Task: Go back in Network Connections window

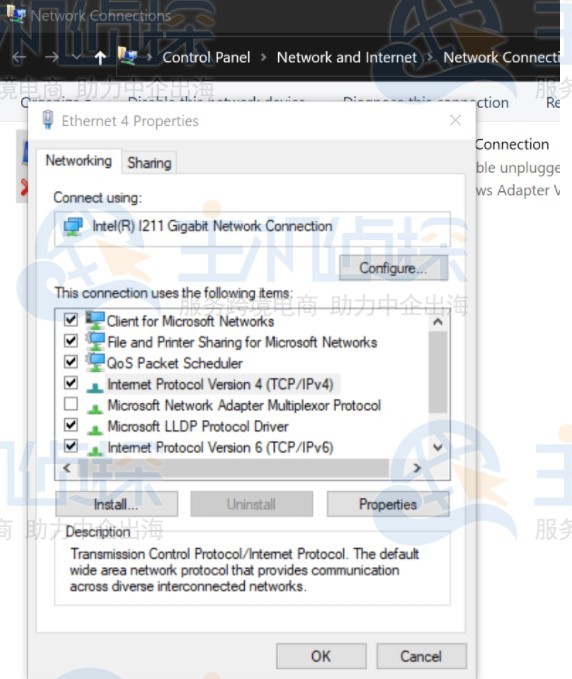Action: coord(19,57)
